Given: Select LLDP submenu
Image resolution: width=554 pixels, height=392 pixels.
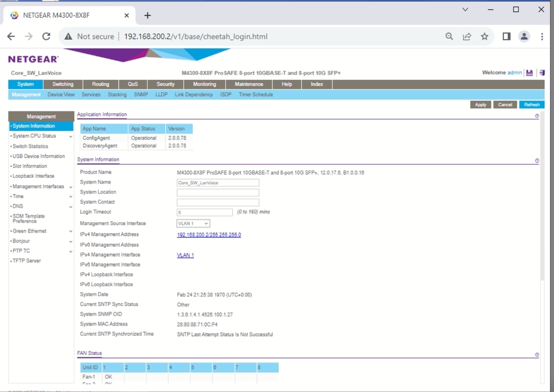Looking at the screenshot, I should coord(162,95).
